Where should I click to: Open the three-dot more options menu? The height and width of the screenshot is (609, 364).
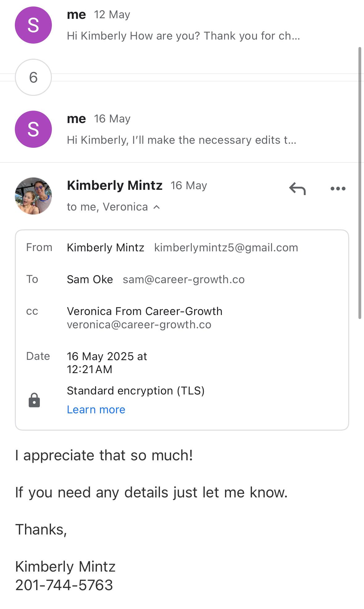pos(338,188)
